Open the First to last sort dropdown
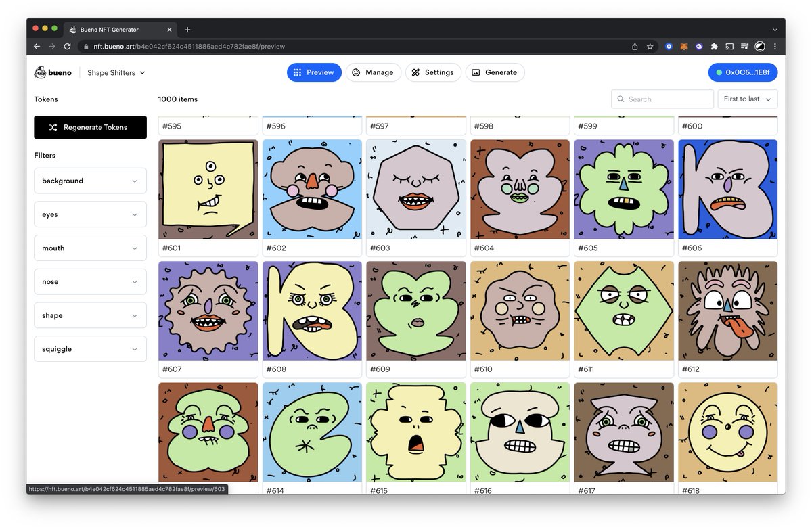812x529 pixels. (748, 99)
